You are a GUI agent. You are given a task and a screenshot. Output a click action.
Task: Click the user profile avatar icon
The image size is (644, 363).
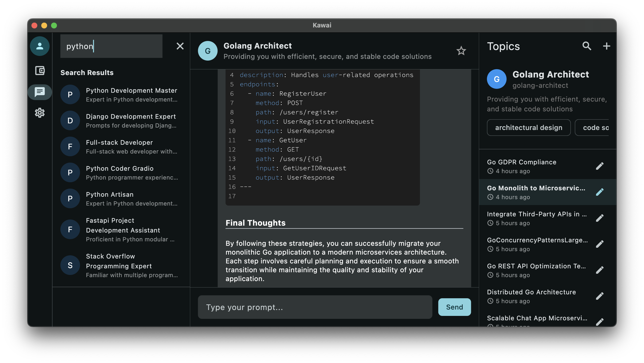[x=40, y=46]
